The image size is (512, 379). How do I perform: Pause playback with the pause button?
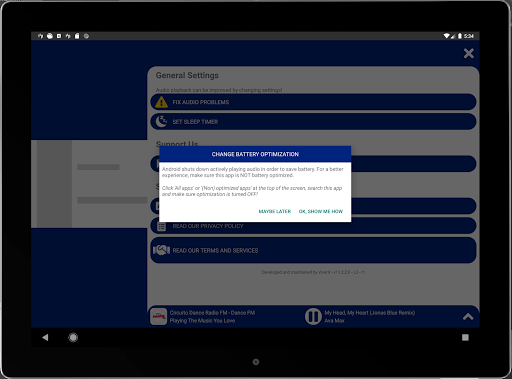pos(313,316)
